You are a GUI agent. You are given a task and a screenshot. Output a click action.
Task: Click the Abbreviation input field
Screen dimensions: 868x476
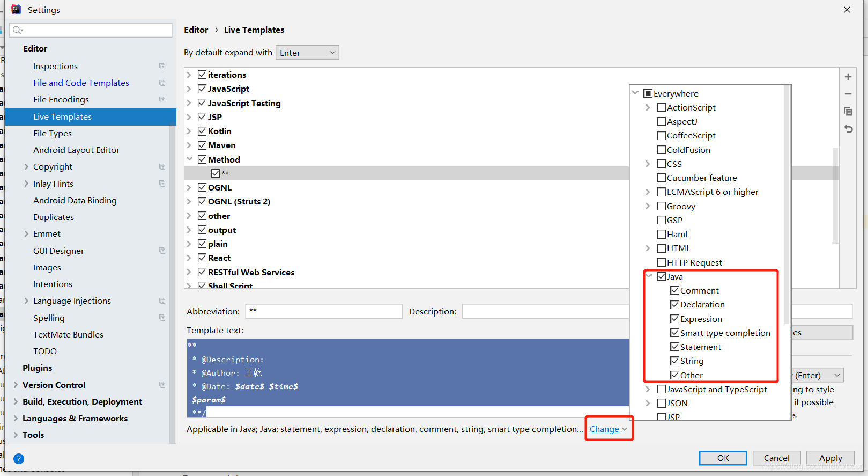point(324,311)
